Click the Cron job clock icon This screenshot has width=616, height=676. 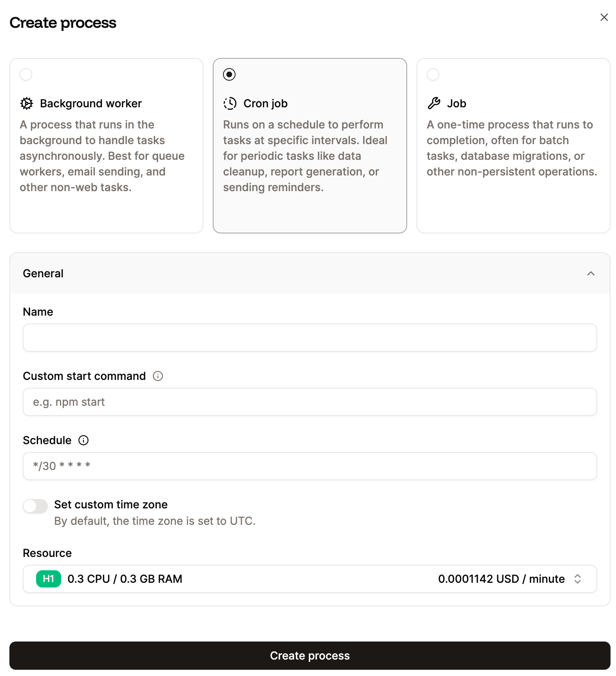(x=230, y=103)
